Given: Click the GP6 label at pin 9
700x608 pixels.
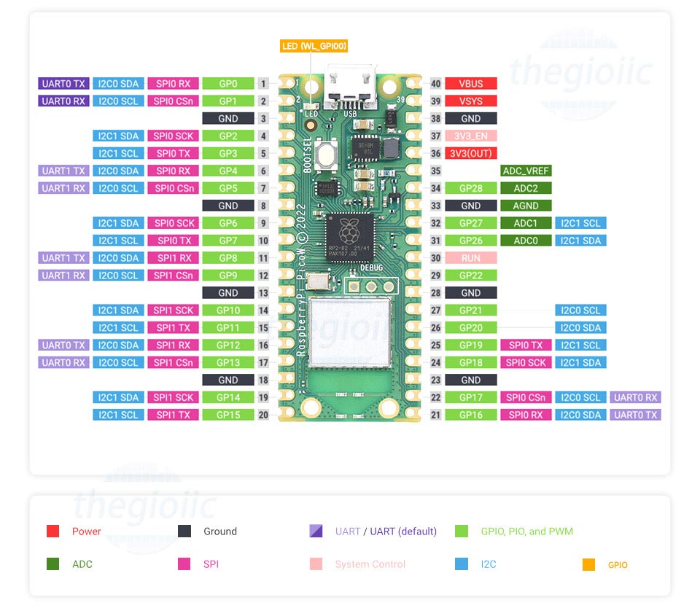Looking at the screenshot, I should [x=228, y=223].
